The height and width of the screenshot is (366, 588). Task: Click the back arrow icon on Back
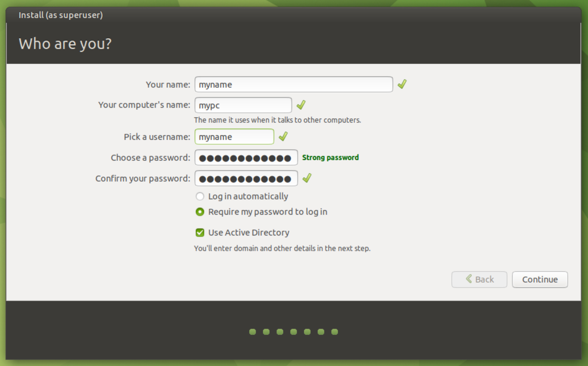coord(469,279)
